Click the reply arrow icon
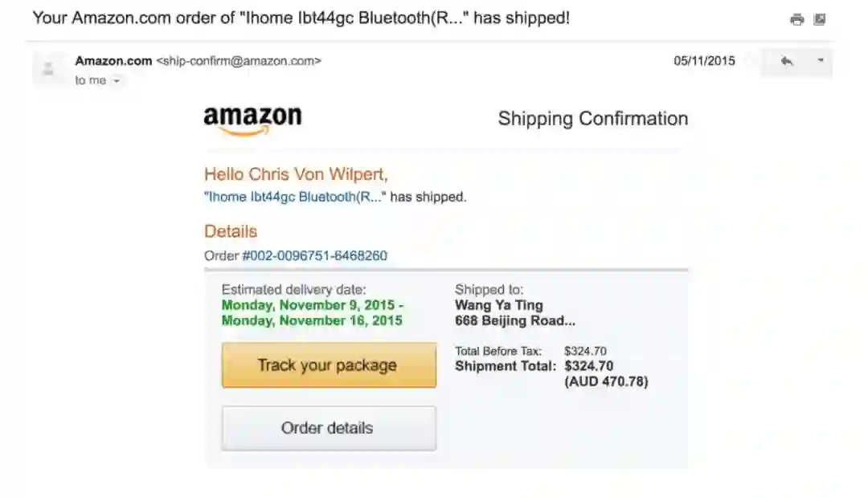Viewport: 868px width, 497px height. coord(787,61)
